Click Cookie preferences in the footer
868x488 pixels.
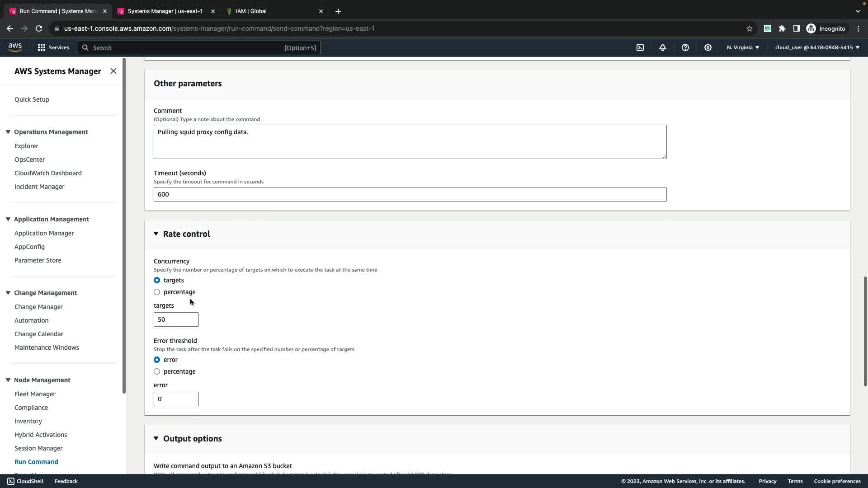(837, 481)
